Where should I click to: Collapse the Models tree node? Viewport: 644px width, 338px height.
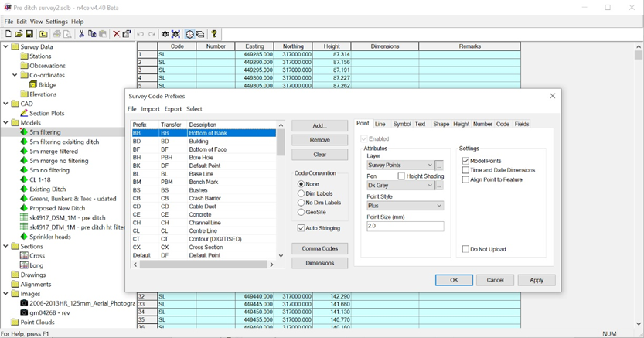point(5,122)
